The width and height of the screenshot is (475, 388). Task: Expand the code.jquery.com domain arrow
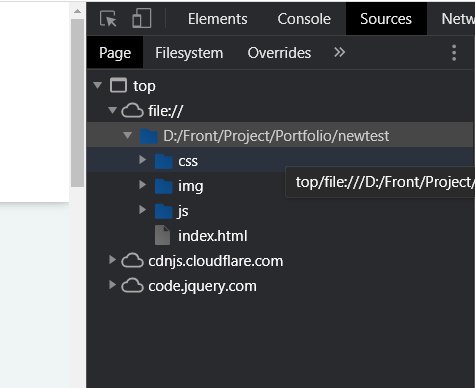point(112,285)
